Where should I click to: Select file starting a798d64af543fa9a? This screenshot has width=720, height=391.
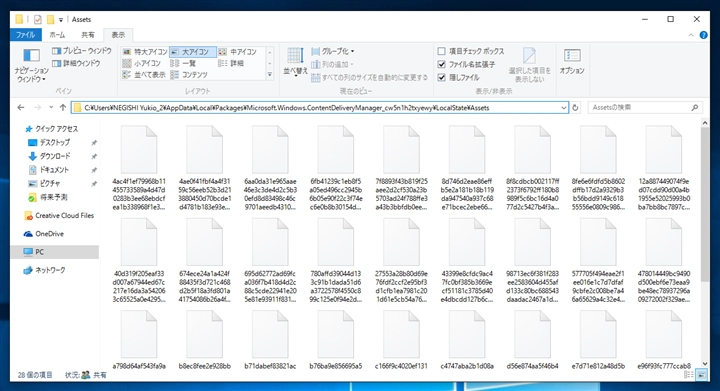pyautogui.click(x=139, y=340)
